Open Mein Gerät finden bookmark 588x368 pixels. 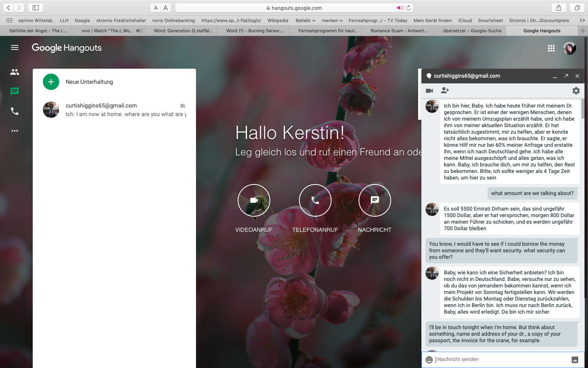click(433, 20)
